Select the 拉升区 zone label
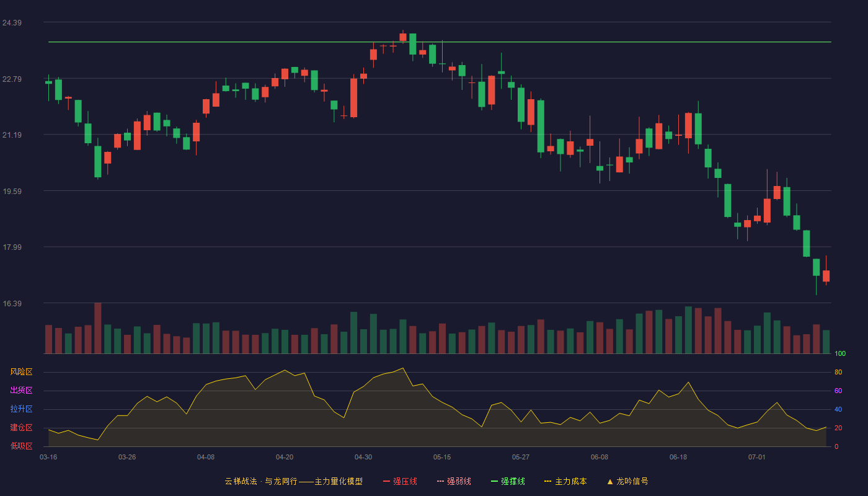Image resolution: width=868 pixels, height=496 pixels. click(21, 409)
